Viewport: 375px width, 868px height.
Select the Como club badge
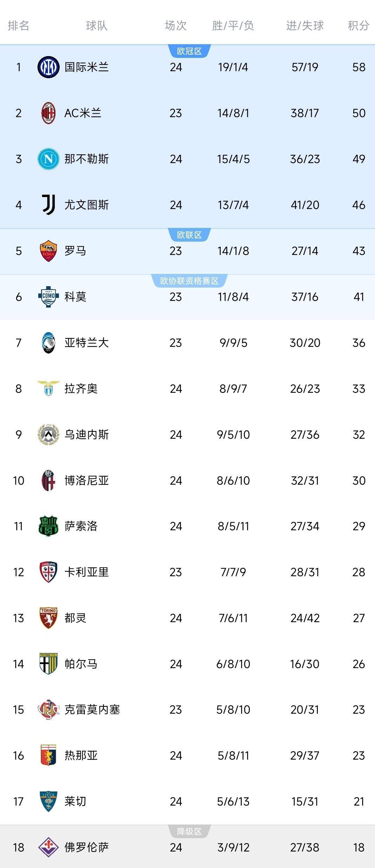point(49,297)
